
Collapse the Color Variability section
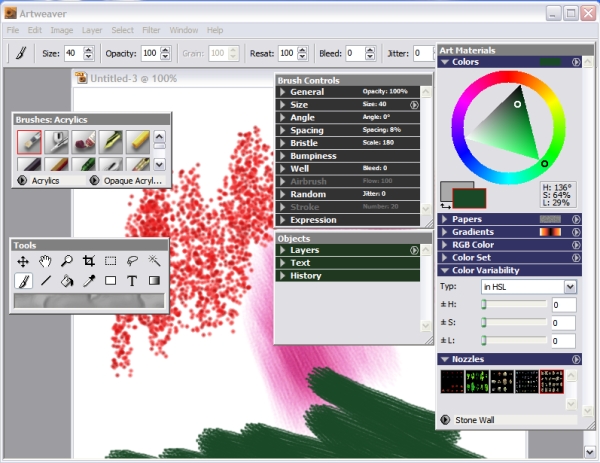[x=445, y=270]
